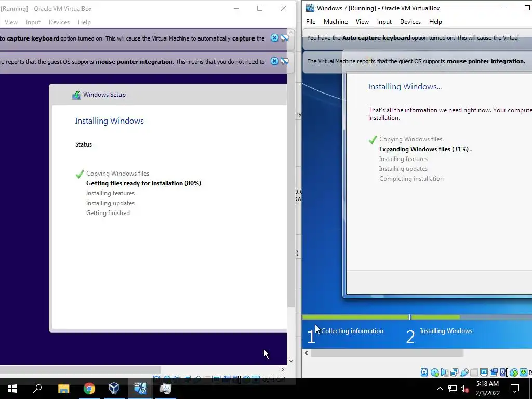Click green setup progress bar in Windows 7 VM
This screenshot has width=532, height=399.
click(381, 317)
